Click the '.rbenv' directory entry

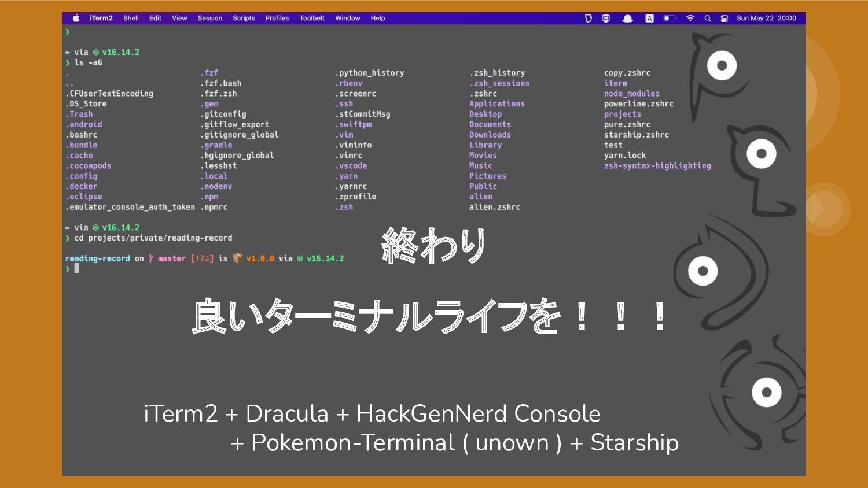point(349,83)
